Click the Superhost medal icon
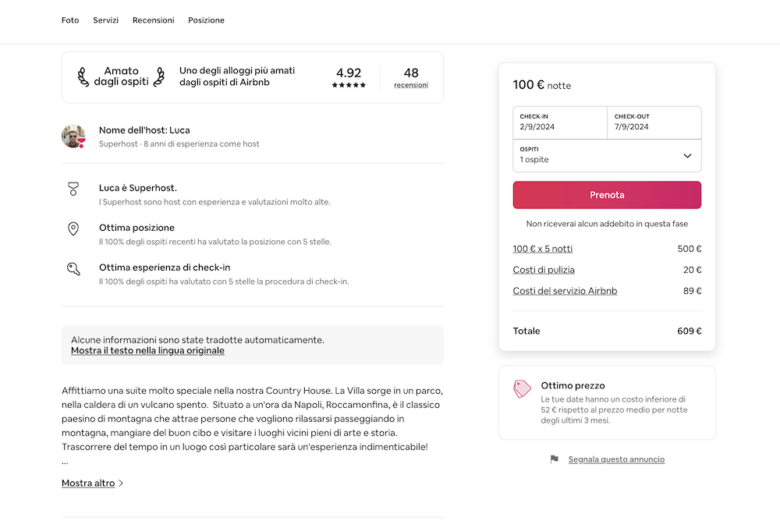The image size is (780, 521). point(73,189)
